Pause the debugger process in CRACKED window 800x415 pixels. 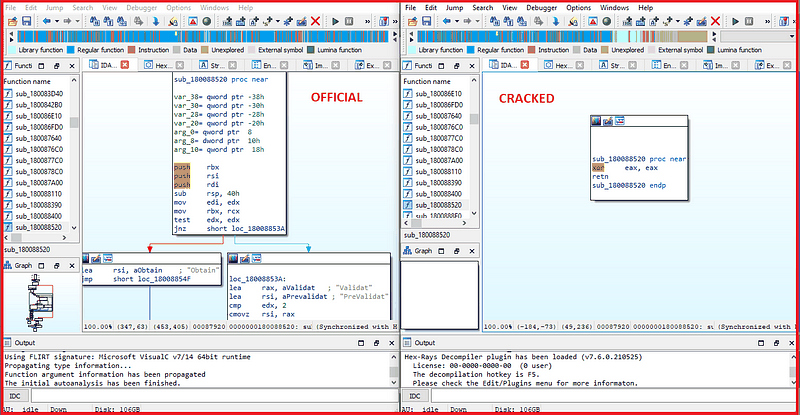[749, 21]
